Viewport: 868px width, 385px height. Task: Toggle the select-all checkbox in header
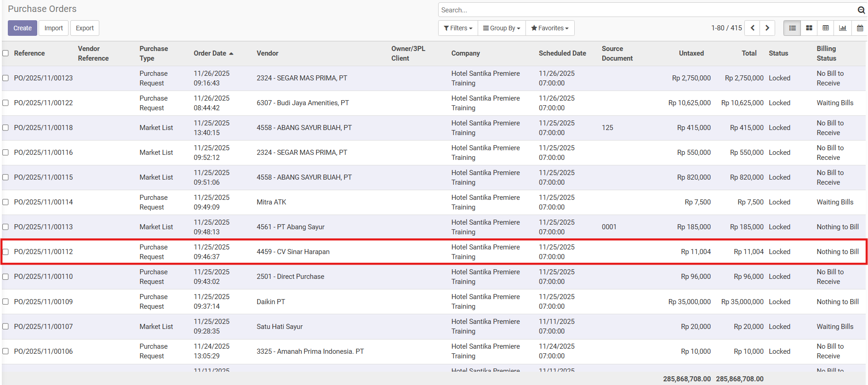pyautogui.click(x=6, y=53)
